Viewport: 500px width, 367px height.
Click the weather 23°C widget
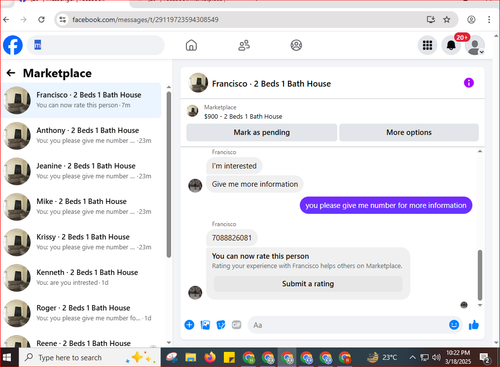coord(382,358)
